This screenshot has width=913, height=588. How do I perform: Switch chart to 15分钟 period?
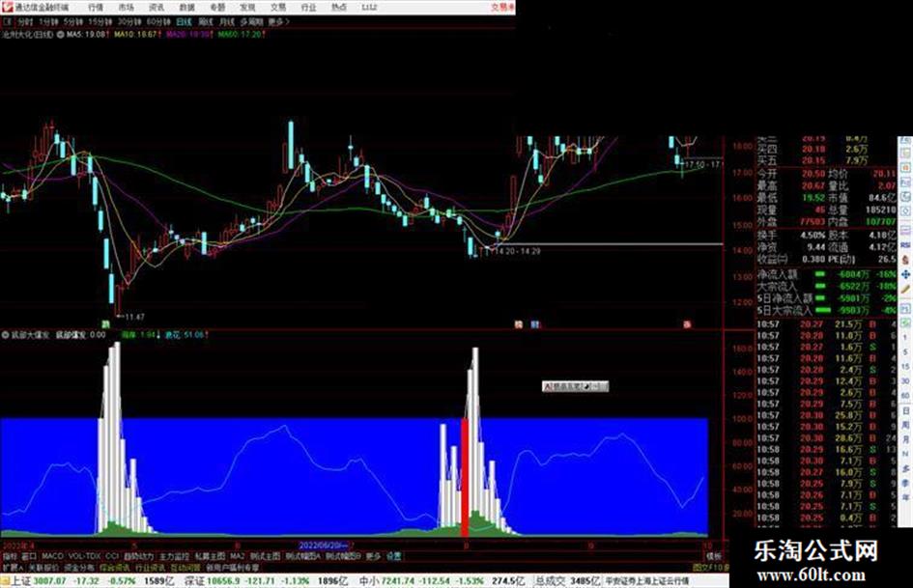click(100, 21)
